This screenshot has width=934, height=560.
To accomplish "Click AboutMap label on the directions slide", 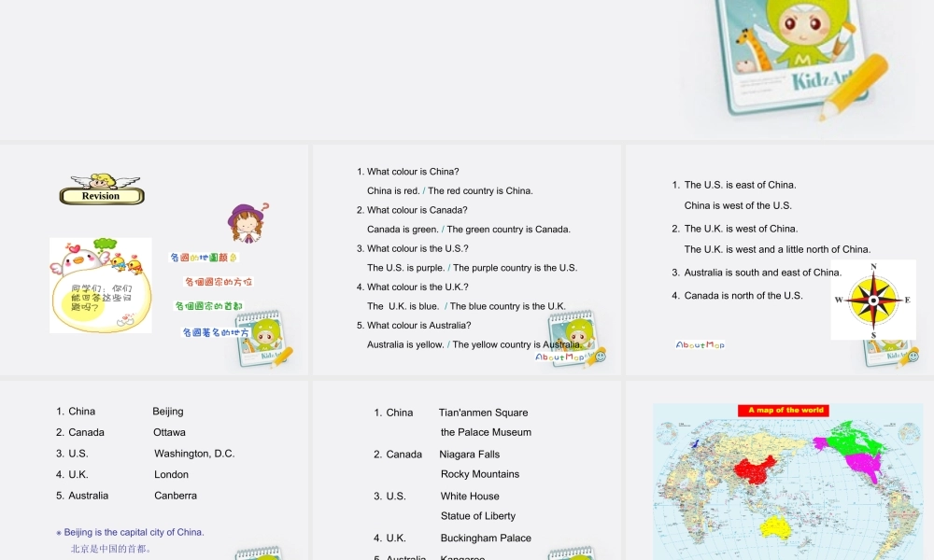I will [x=700, y=344].
